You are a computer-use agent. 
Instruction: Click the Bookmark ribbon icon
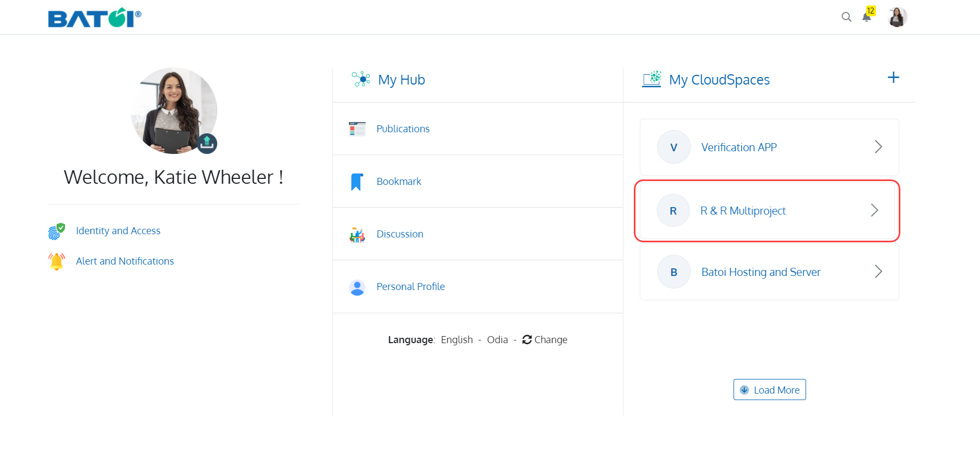356,182
